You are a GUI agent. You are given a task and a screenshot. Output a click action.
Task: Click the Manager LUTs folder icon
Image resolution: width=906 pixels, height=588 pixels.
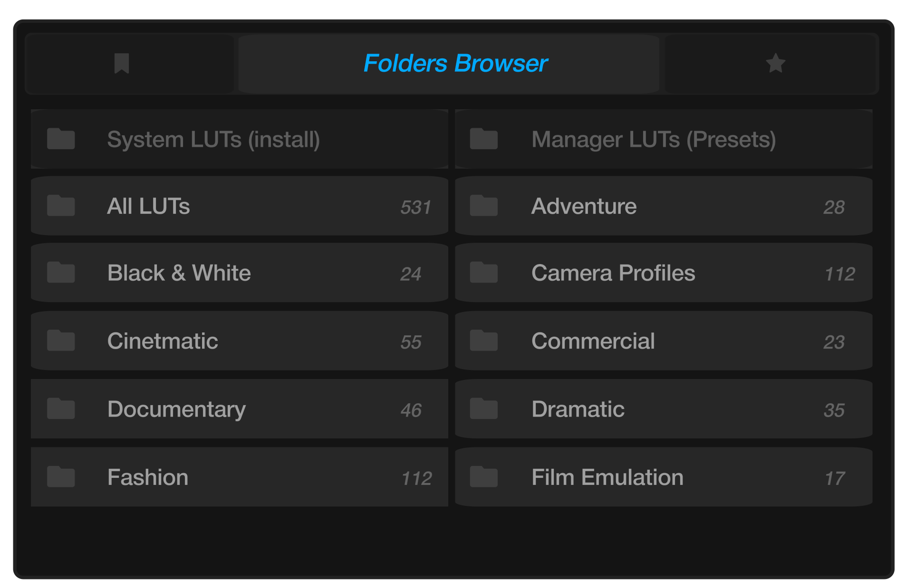click(x=483, y=139)
